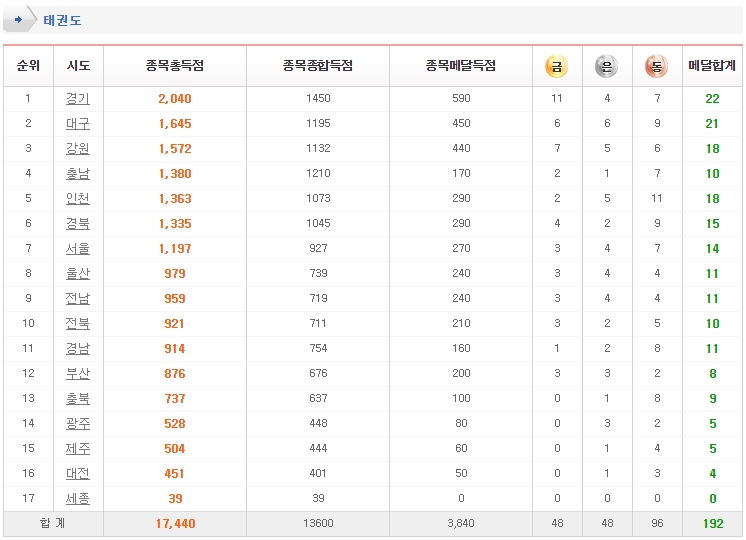Click the 종목메달득점 column header
746x540 pixels.
[461, 65]
